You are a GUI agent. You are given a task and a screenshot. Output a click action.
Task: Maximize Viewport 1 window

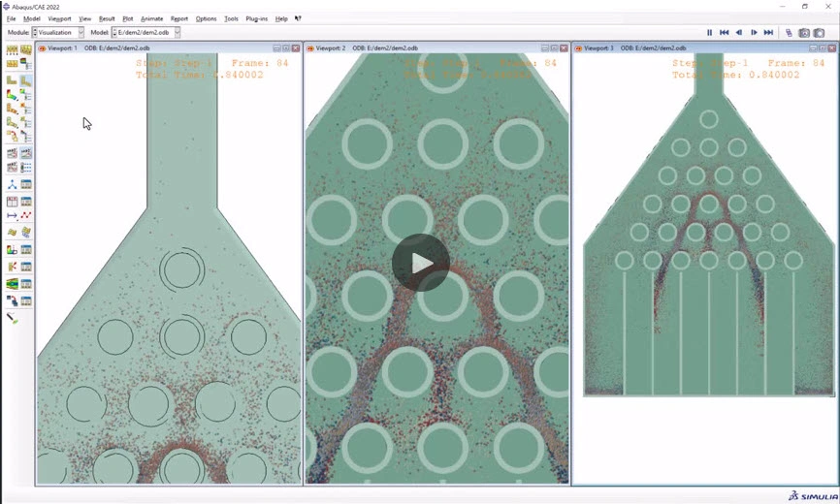(286, 48)
